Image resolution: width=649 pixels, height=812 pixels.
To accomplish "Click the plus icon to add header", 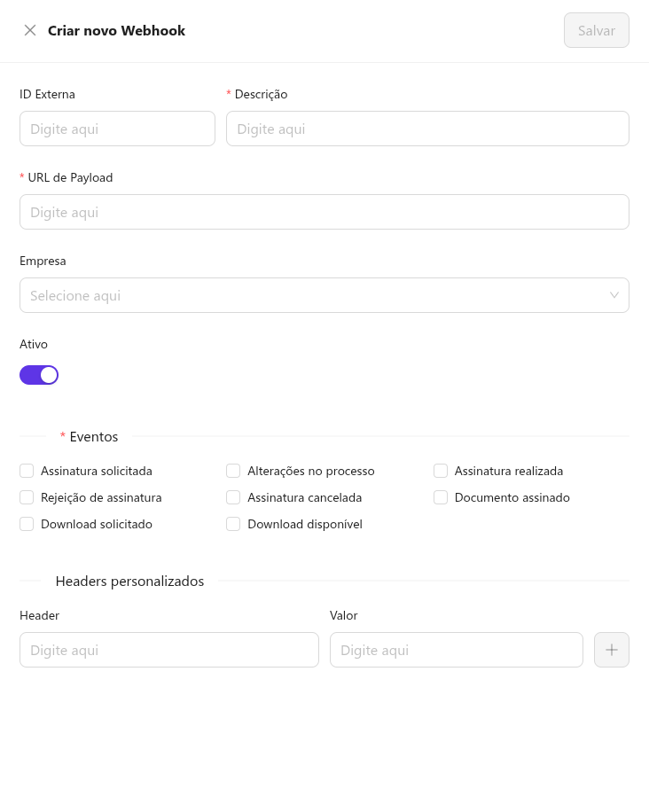I will click(611, 650).
